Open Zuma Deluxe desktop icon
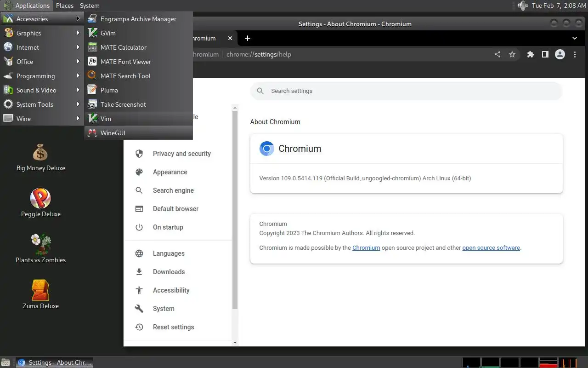 click(x=40, y=294)
